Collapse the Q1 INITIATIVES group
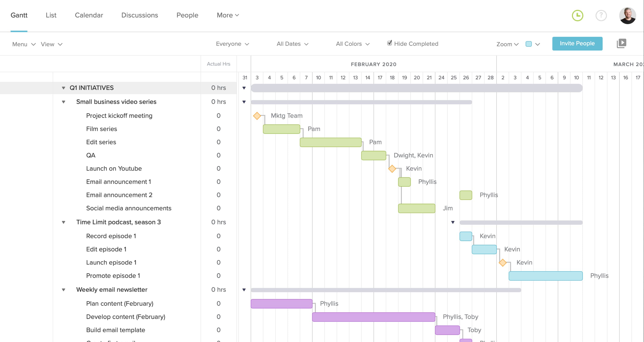This screenshot has height=342, width=644. [63, 88]
